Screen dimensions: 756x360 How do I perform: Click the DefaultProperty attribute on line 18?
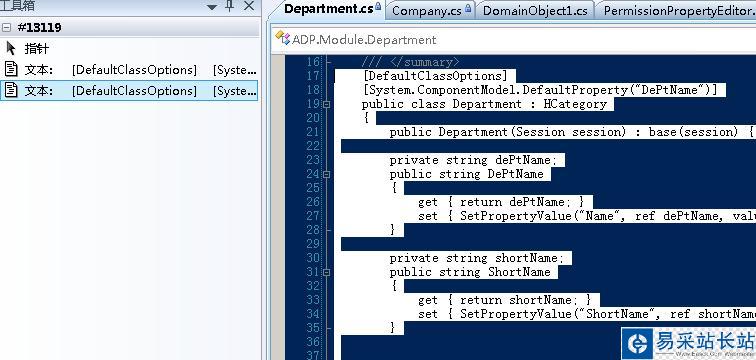tap(541, 90)
